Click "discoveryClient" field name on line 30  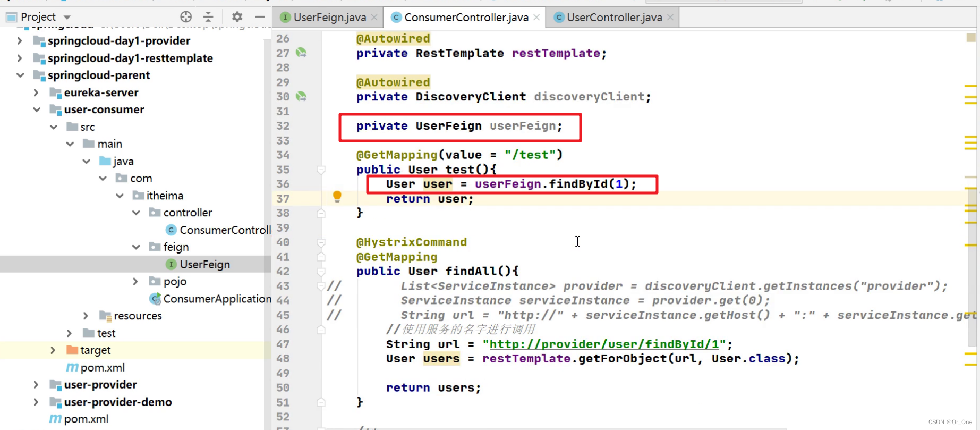click(589, 97)
